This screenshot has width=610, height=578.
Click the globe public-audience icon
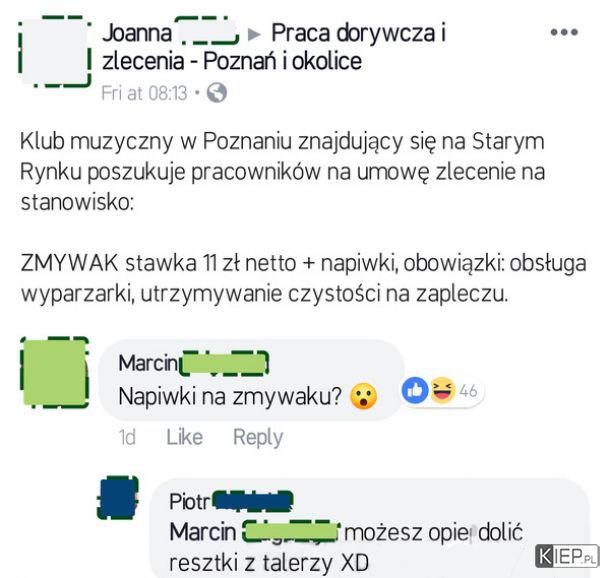(x=217, y=93)
